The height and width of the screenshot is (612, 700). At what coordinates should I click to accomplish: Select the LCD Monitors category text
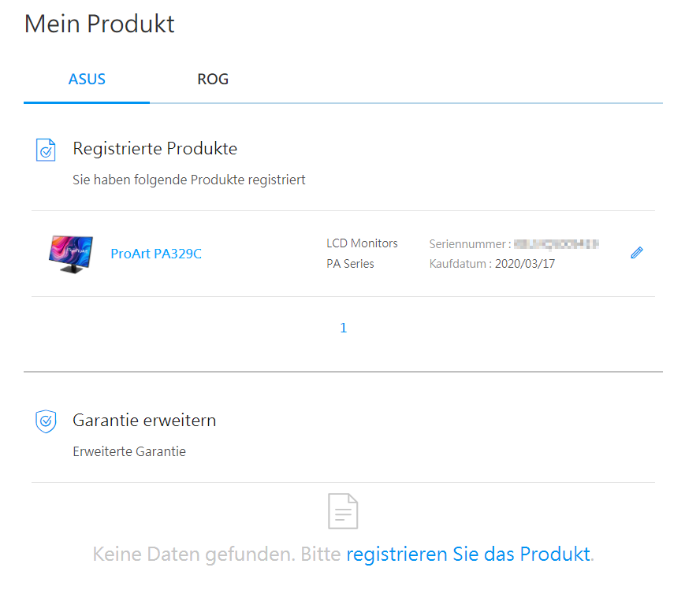(362, 243)
